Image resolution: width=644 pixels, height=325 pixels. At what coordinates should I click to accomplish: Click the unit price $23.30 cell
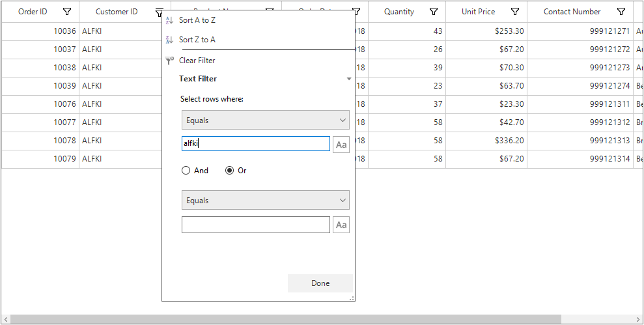486,104
